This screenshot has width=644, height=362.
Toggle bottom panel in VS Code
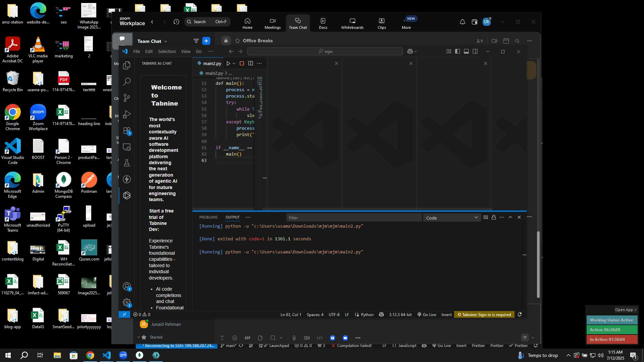466,51
